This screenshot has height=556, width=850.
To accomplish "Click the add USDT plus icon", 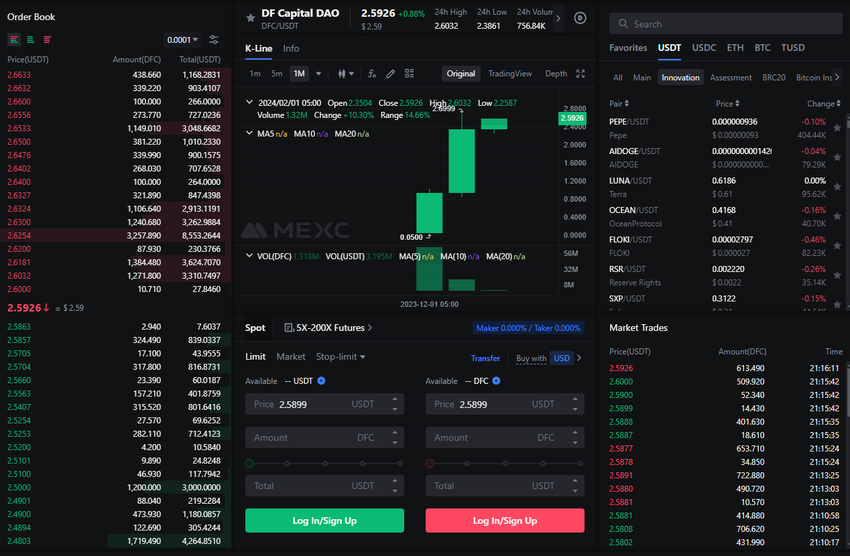I will point(321,381).
